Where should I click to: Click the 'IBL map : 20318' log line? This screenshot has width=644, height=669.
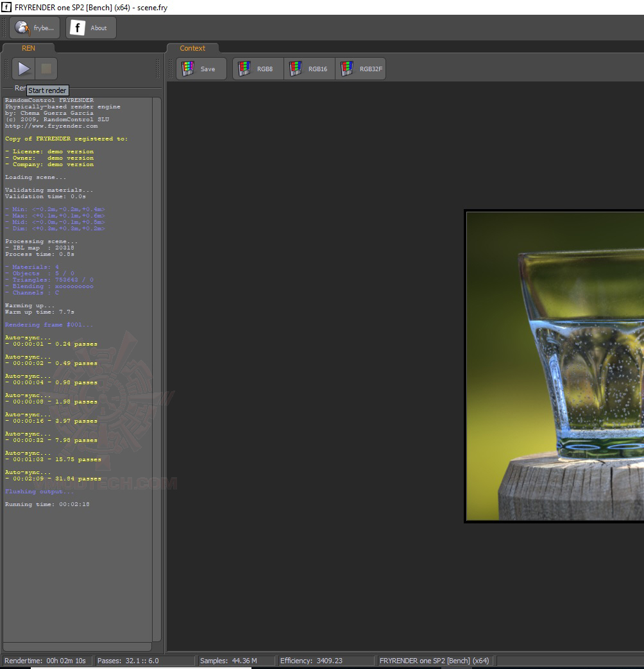pos(39,248)
